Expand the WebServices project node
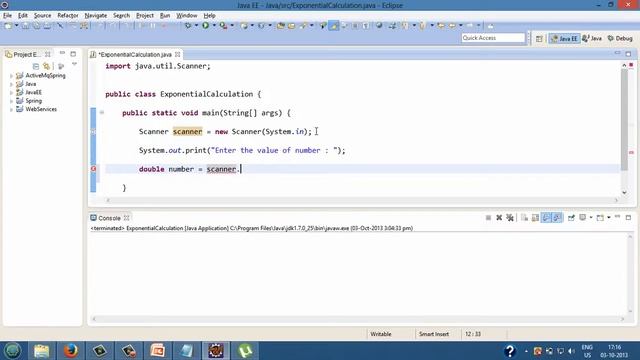This screenshot has width=640, height=360. (11, 109)
